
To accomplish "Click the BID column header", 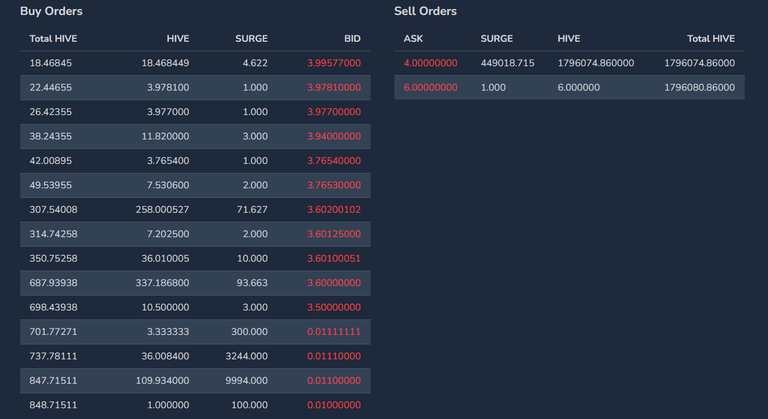I will point(352,39).
